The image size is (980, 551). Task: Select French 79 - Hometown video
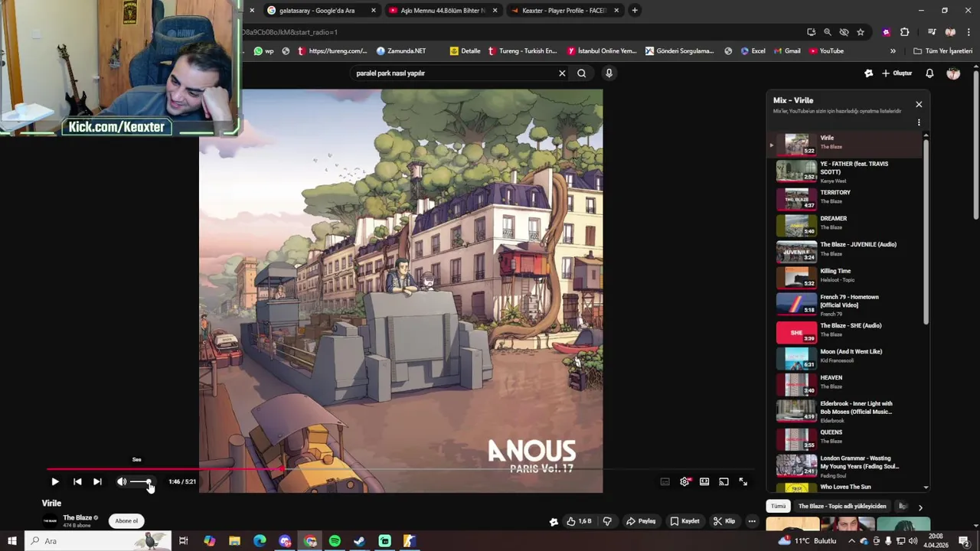tap(846, 305)
